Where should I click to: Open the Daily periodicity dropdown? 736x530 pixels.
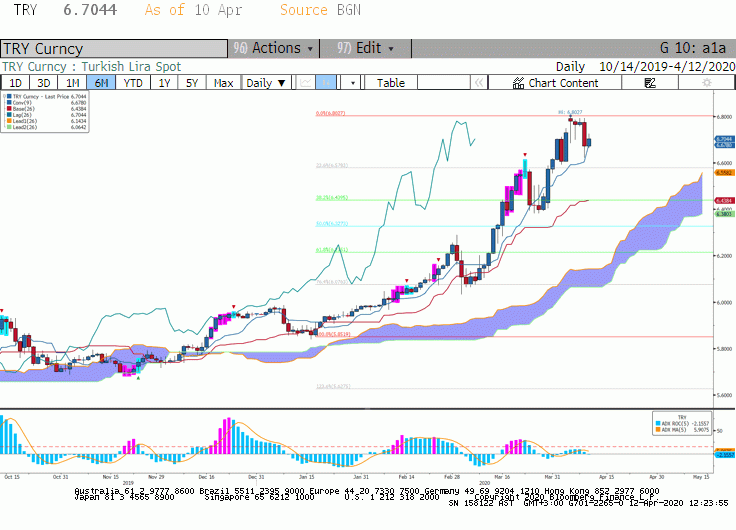pyautogui.click(x=266, y=83)
